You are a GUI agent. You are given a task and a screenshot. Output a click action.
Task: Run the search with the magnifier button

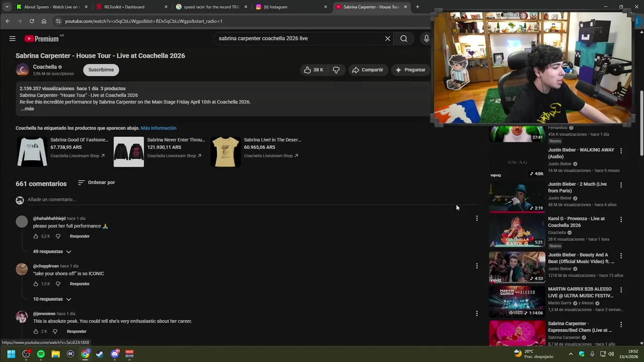[x=404, y=39]
